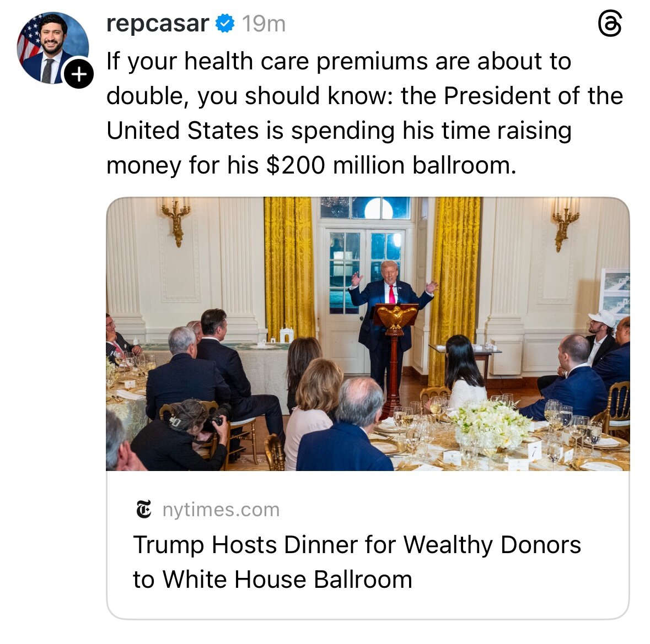This screenshot has height=644, width=650.
Task: Click the "White House Ballroom" headline line
Action: click(272, 580)
